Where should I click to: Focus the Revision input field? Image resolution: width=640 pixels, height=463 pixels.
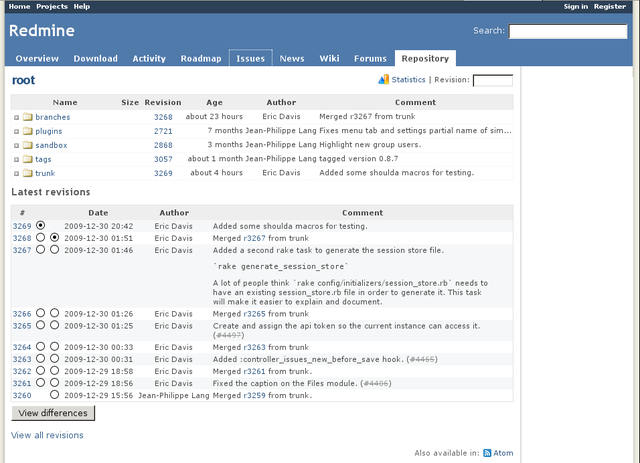493,80
